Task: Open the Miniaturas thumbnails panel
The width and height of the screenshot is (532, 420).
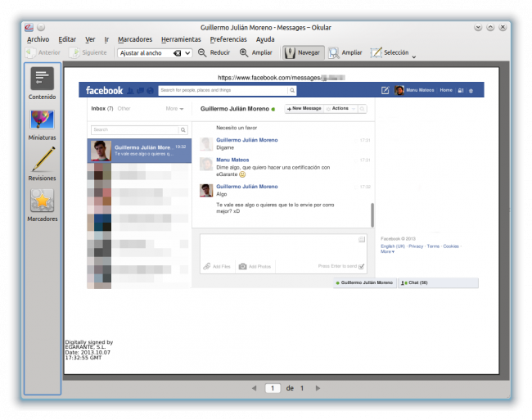Action: [x=42, y=125]
